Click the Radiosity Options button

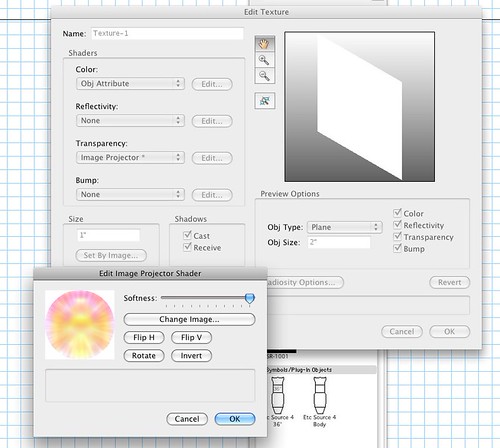305,282
